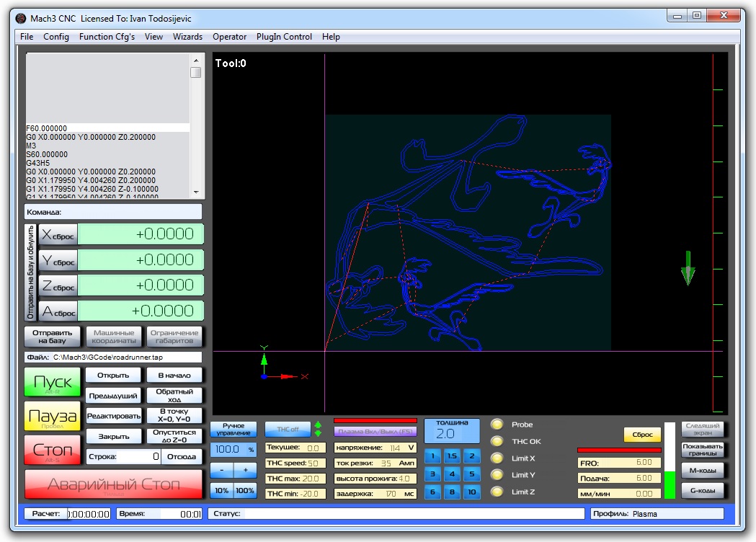Click the Закрыть file button
Screen dimensions: 756x542
tap(113, 436)
